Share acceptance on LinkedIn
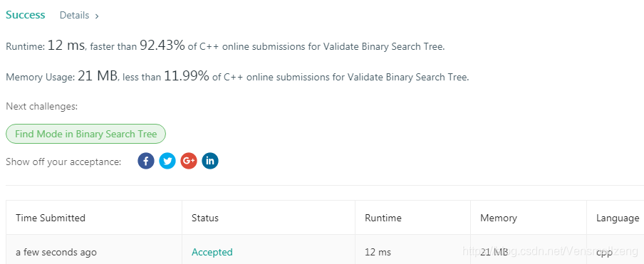Viewport: 644px width, 264px height. tap(210, 161)
